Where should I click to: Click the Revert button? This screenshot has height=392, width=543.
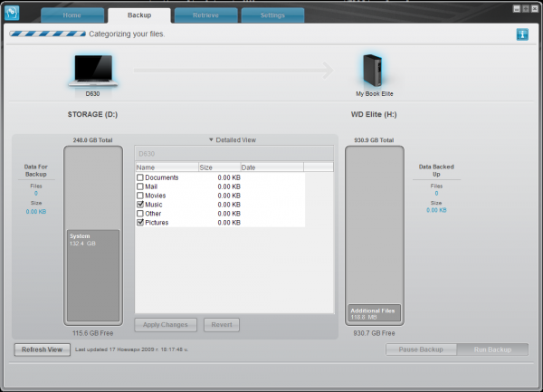[x=222, y=325]
